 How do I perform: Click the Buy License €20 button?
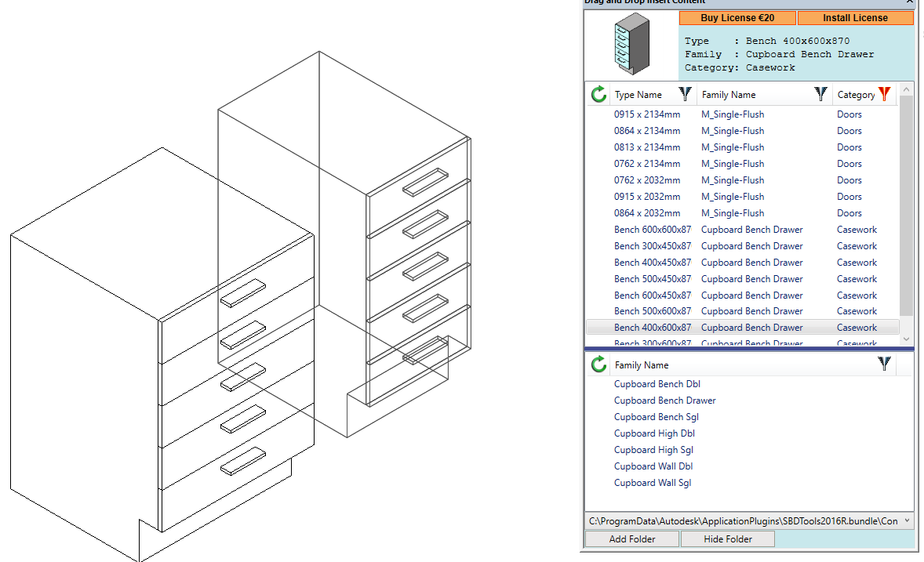pyautogui.click(x=737, y=17)
